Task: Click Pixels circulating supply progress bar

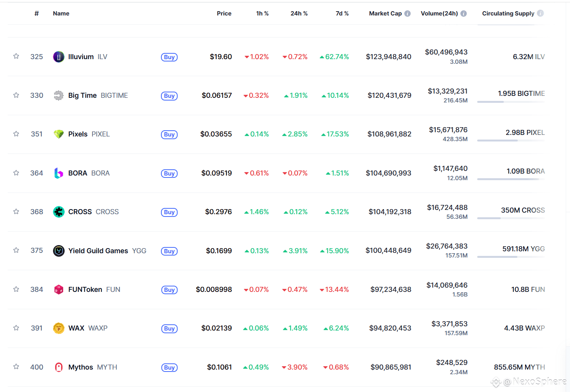Action: (x=511, y=140)
